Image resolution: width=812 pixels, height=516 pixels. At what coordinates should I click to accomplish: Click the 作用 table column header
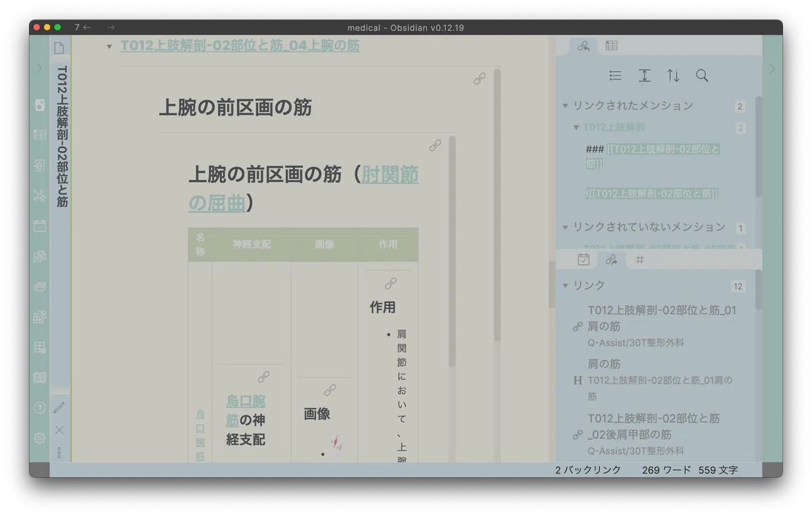pos(388,245)
